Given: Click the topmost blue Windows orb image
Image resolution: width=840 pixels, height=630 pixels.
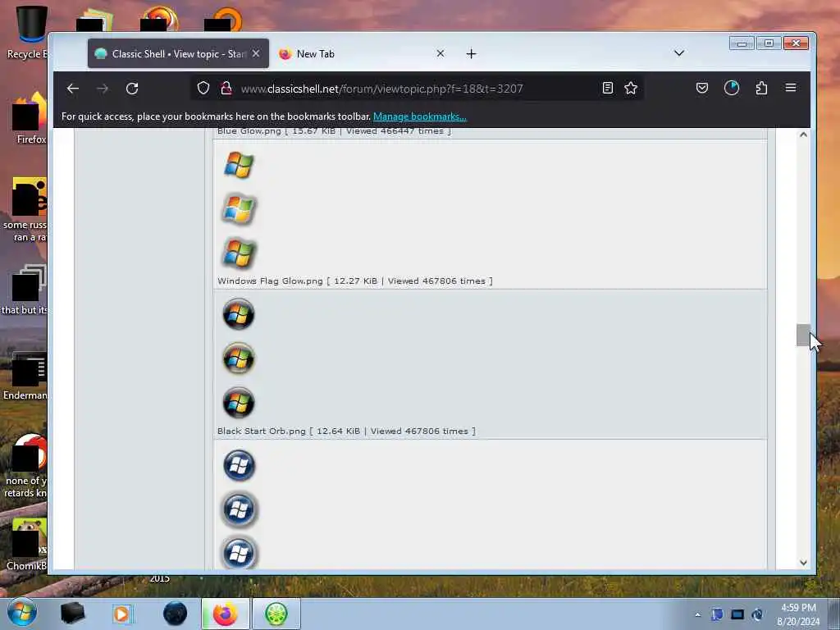Looking at the screenshot, I should point(239,464).
